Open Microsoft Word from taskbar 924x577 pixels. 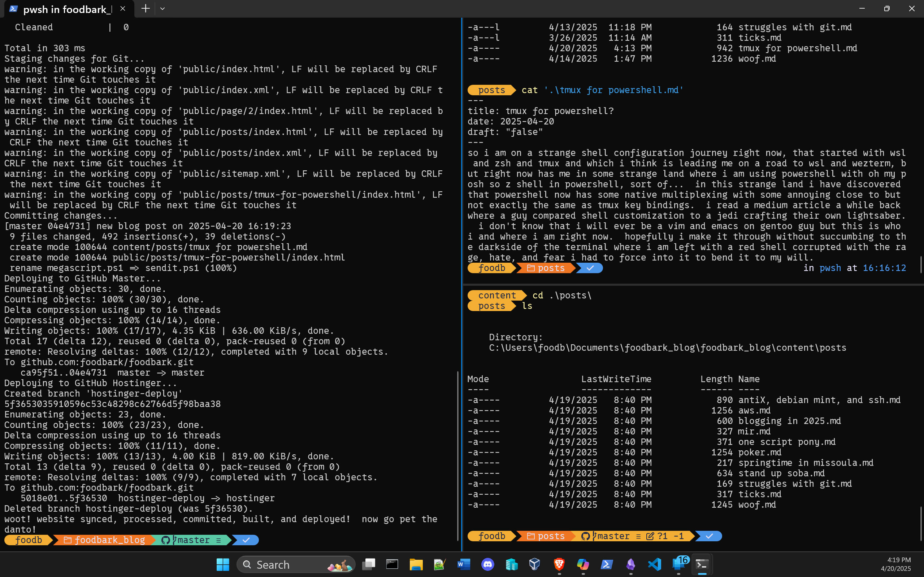[464, 564]
